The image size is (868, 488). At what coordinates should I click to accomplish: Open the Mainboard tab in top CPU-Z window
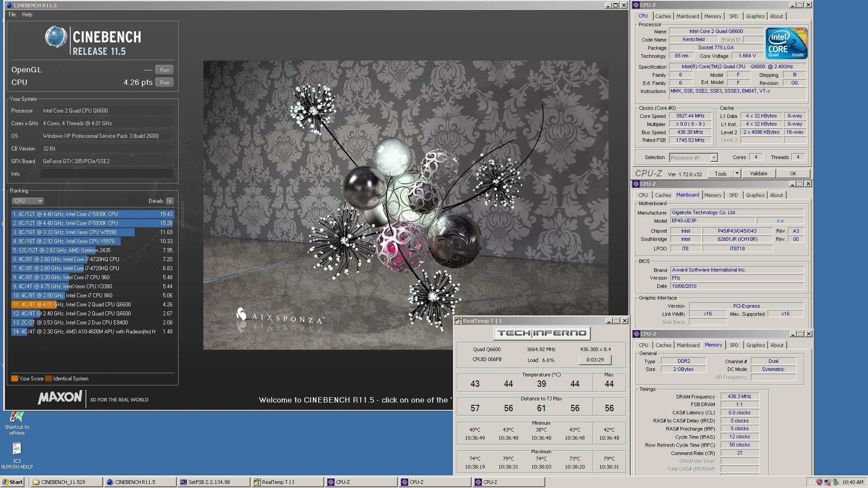point(687,16)
